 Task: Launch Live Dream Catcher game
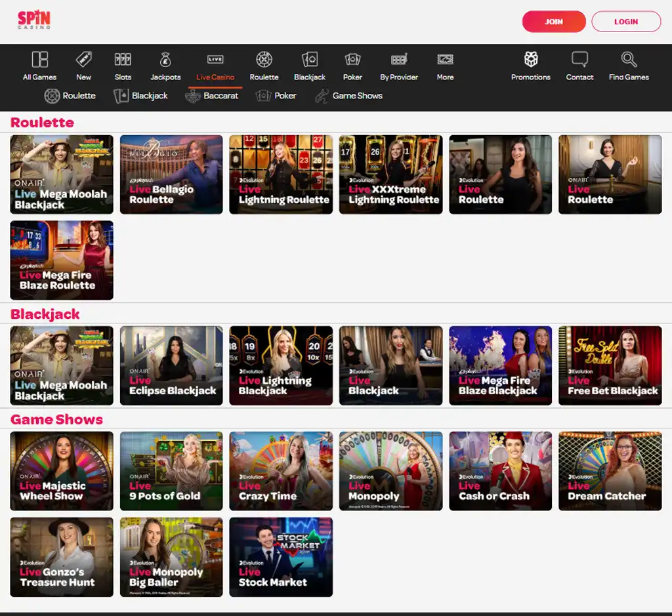pyautogui.click(x=610, y=471)
